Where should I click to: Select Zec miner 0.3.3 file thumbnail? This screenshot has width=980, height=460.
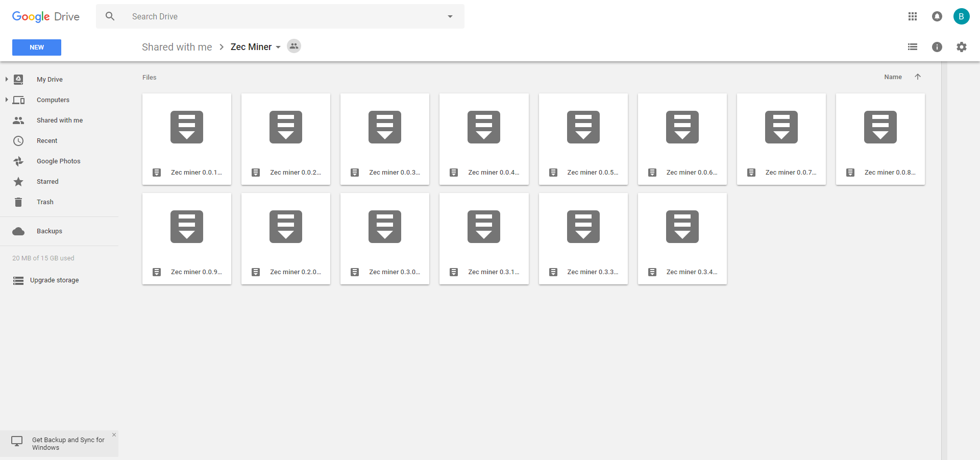pos(583,238)
